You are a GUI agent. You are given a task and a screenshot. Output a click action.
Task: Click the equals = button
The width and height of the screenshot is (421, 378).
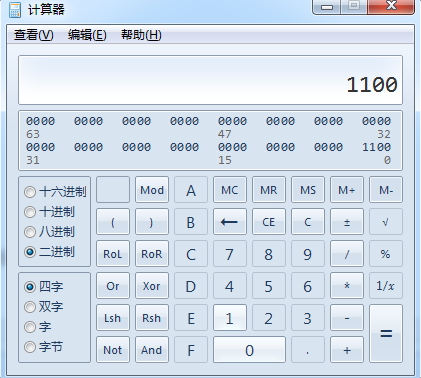[x=386, y=334]
